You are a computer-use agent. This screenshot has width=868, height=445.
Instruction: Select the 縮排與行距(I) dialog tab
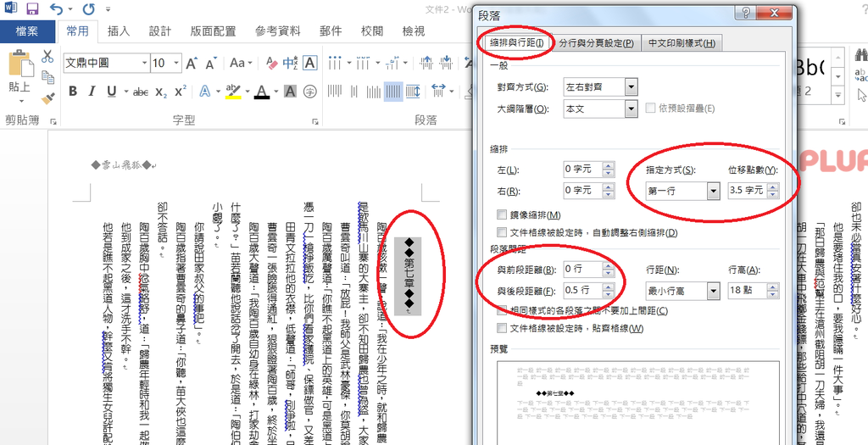(517, 43)
